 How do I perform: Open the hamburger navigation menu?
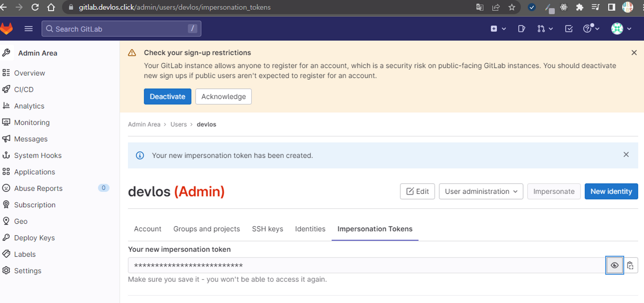[29, 29]
